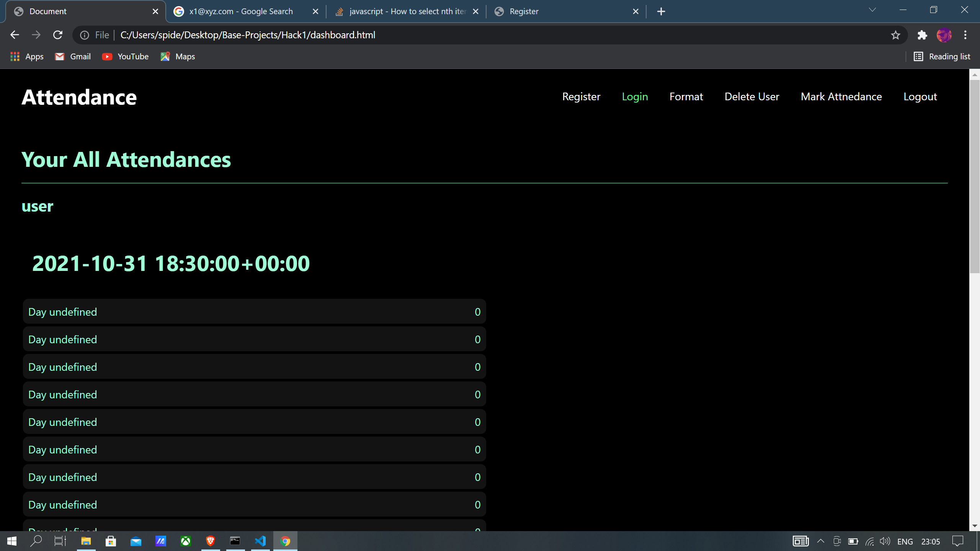980x551 pixels.
Task: Open Visual Studio Code from the taskbar
Action: [x=260, y=541]
